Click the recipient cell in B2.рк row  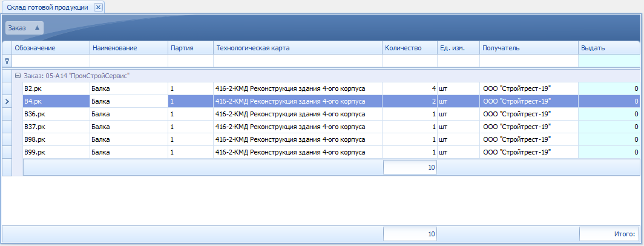(529, 88)
